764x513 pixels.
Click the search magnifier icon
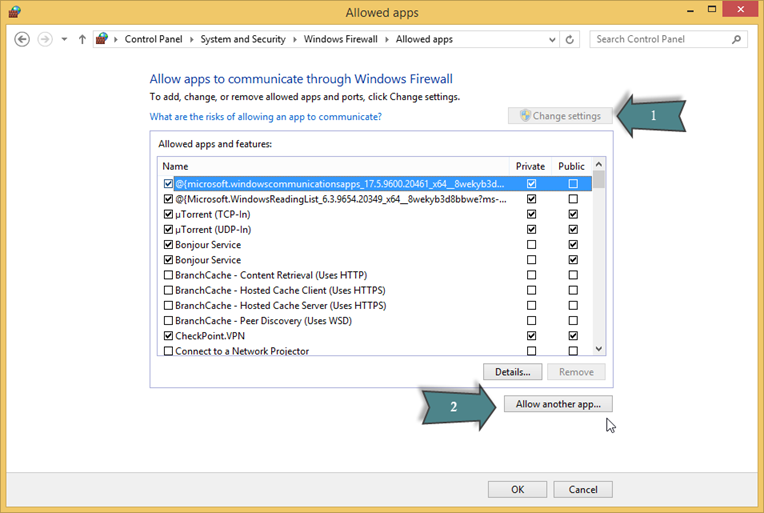click(736, 39)
